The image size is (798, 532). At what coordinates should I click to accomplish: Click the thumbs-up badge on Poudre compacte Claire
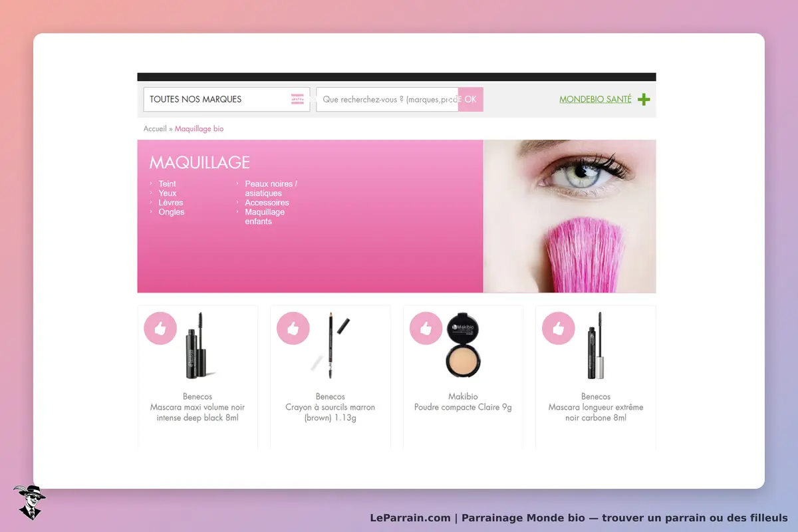(x=426, y=328)
